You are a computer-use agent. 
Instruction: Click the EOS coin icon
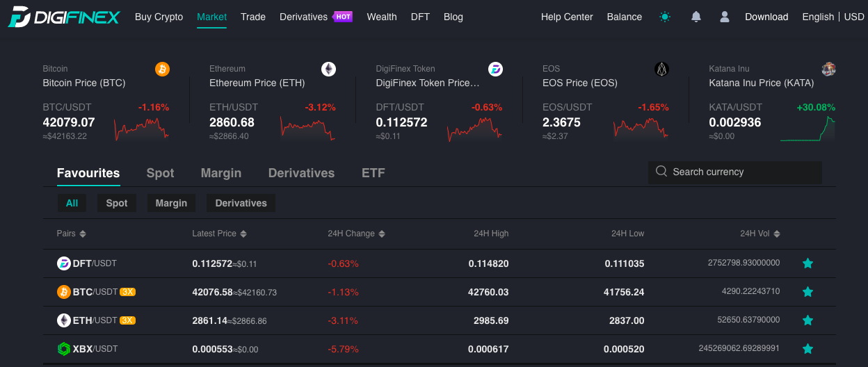coord(661,69)
